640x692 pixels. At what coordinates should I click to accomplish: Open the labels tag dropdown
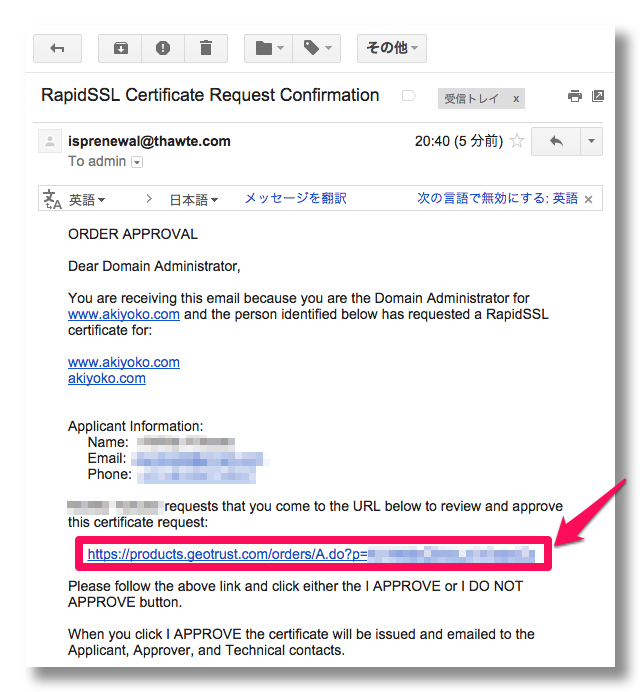click(x=316, y=48)
